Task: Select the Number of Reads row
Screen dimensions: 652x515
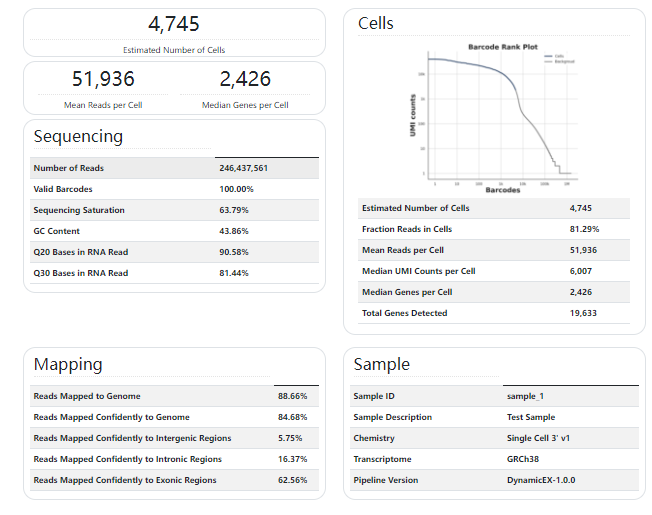Action: (x=174, y=168)
